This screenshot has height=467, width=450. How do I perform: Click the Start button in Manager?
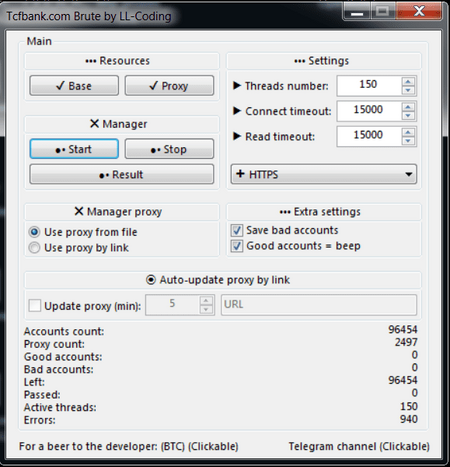pos(74,149)
